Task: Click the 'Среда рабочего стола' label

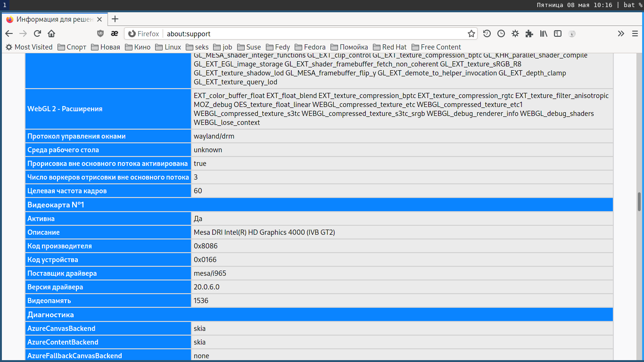Action: tap(62, 150)
